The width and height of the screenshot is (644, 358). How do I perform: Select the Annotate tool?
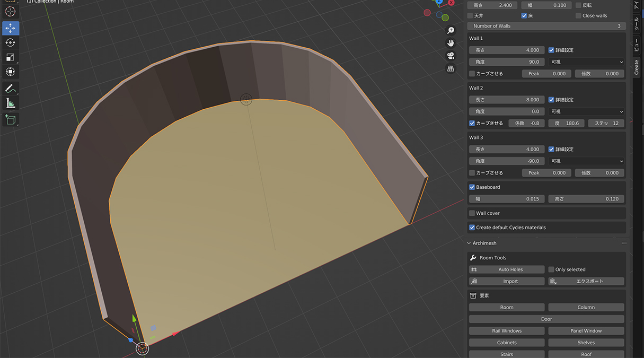coord(10,88)
